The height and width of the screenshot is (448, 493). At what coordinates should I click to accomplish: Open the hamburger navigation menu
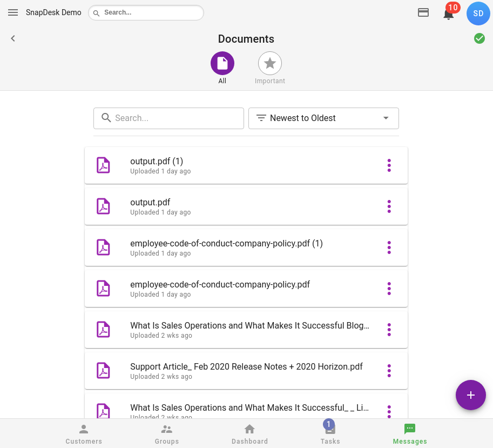(13, 12)
